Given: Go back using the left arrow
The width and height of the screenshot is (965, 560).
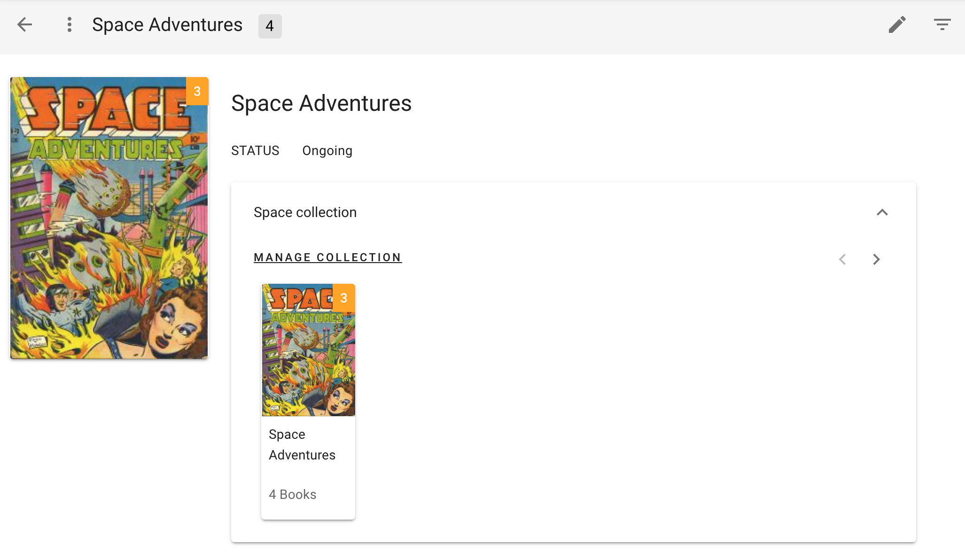Looking at the screenshot, I should coord(25,24).
